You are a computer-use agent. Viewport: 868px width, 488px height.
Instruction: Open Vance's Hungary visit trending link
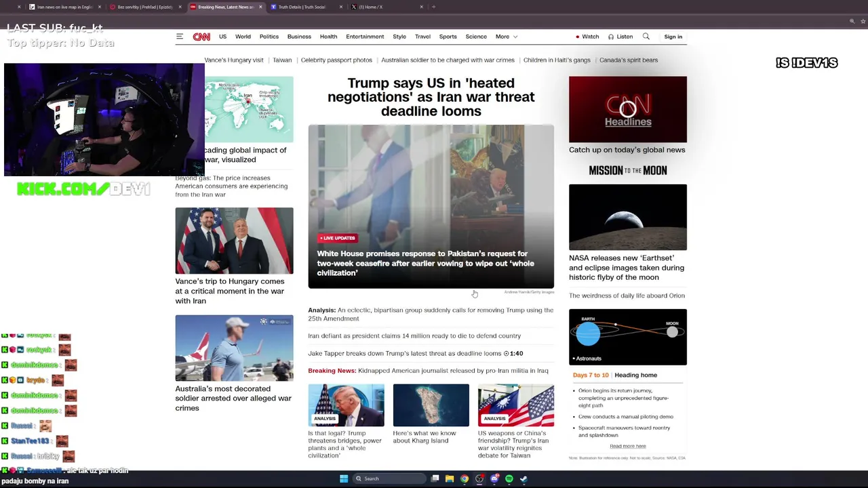(234, 60)
